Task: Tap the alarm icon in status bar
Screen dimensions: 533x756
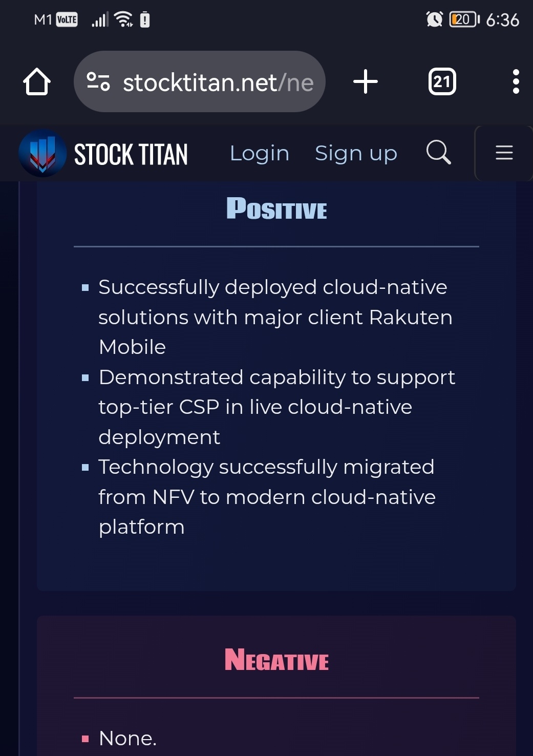Action: 434,19
